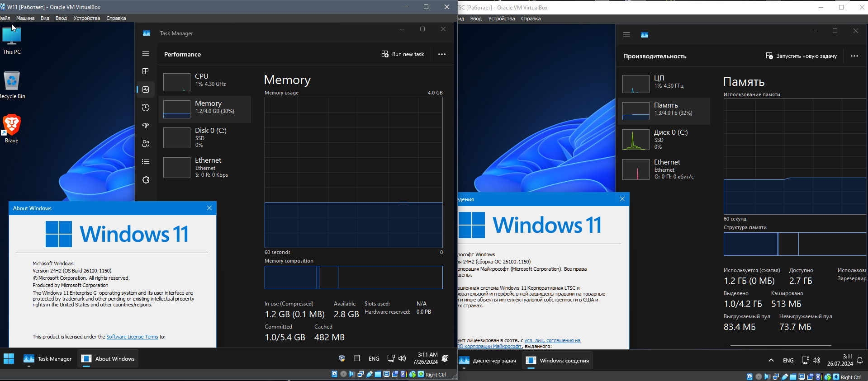
Task: Open the navigation hamburger menu in English Task Manager
Action: pyautogui.click(x=146, y=53)
